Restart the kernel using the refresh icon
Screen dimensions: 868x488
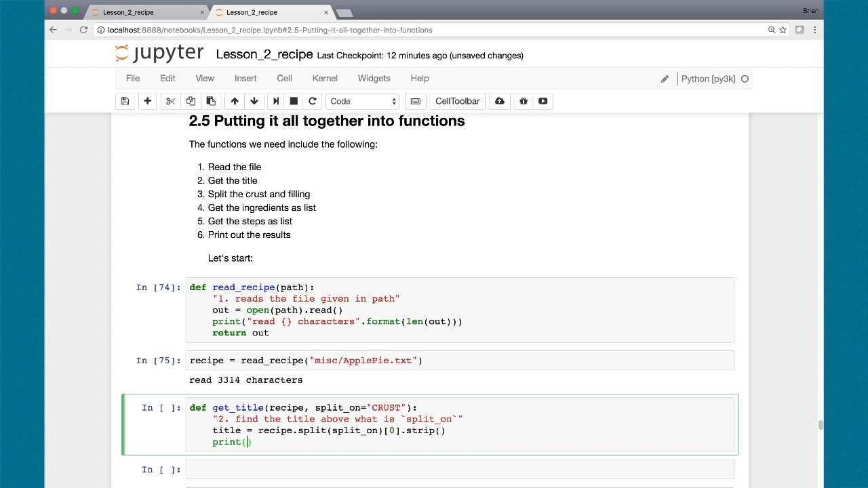point(313,101)
